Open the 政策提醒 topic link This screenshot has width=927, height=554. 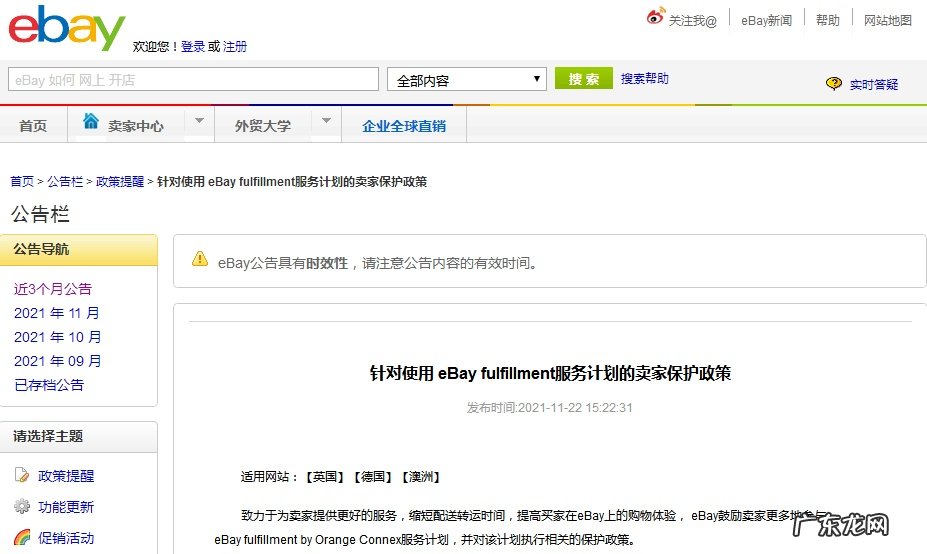pos(66,475)
